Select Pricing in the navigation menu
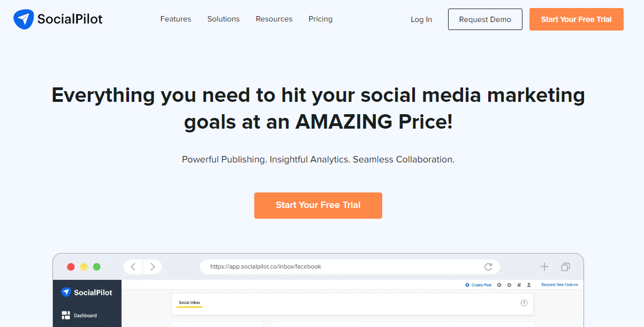The image size is (644, 327). 320,19
